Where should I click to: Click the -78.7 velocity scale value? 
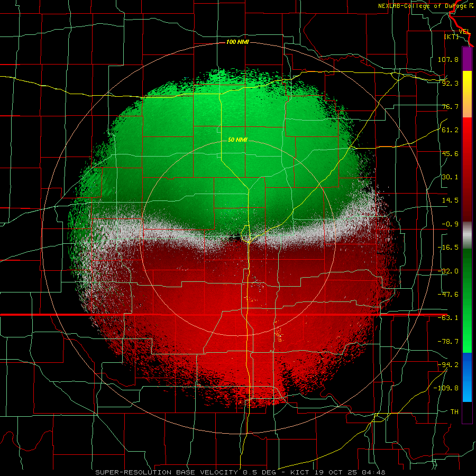coord(448,342)
